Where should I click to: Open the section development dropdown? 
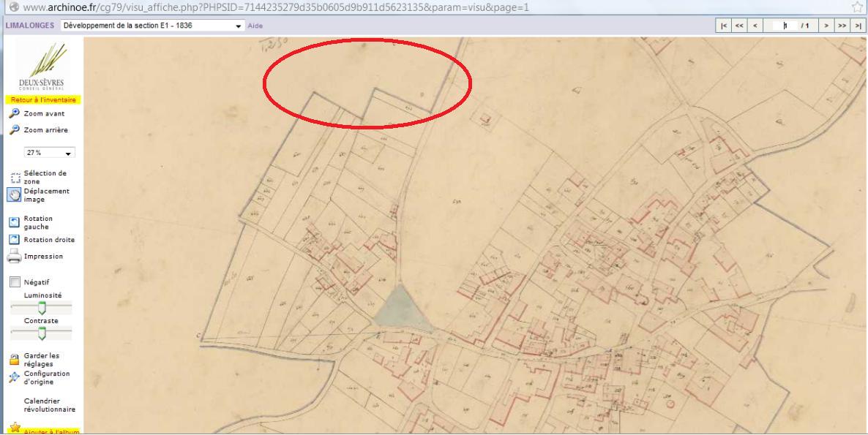pyautogui.click(x=152, y=26)
